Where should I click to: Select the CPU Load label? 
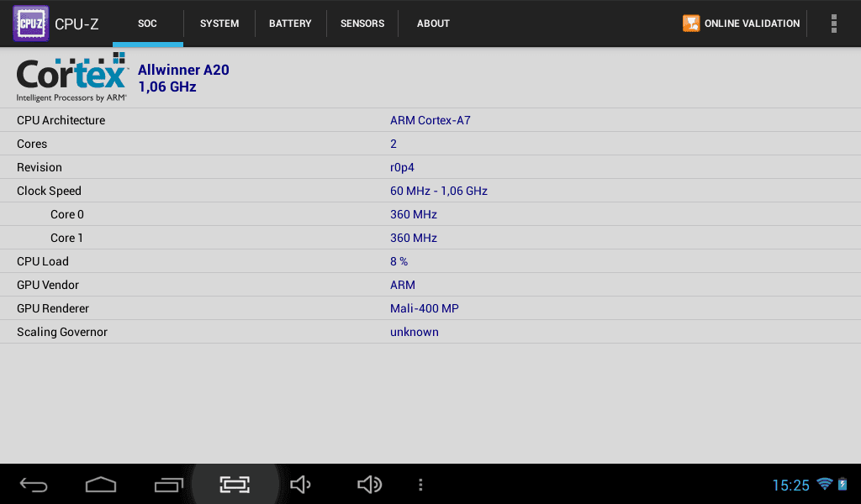(43, 261)
